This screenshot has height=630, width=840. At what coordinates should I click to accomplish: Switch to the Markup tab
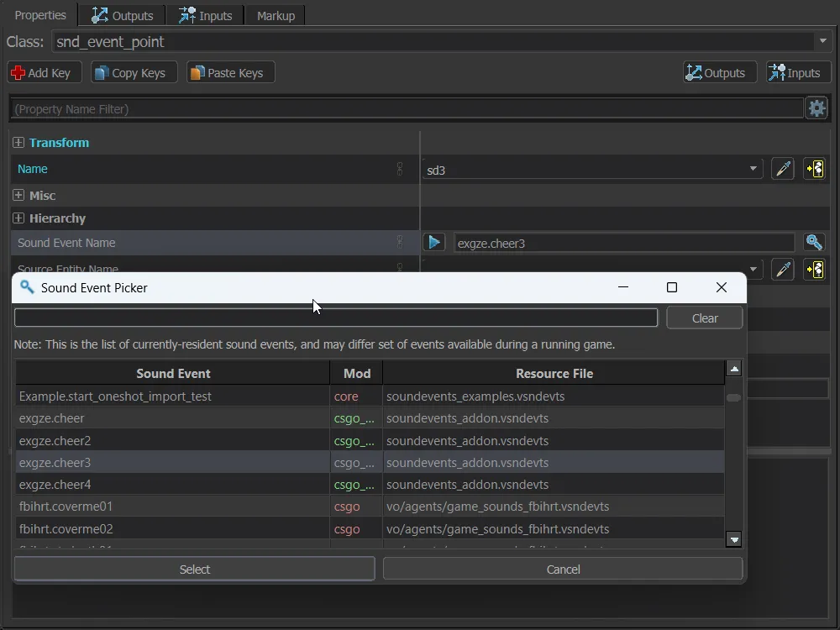click(276, 15)
